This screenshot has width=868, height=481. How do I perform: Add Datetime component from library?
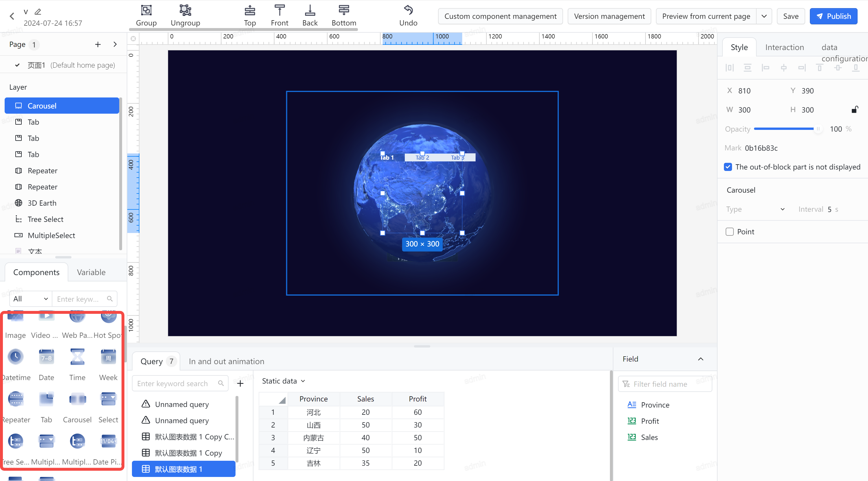[x=16, y=365]
